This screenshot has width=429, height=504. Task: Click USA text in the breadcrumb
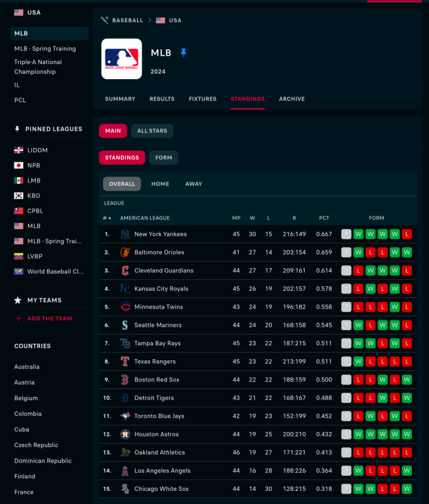click(x=175, y=20)
